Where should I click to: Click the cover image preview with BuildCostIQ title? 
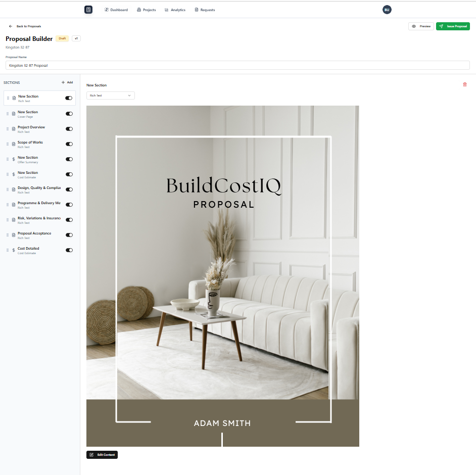tap(223, 276)
